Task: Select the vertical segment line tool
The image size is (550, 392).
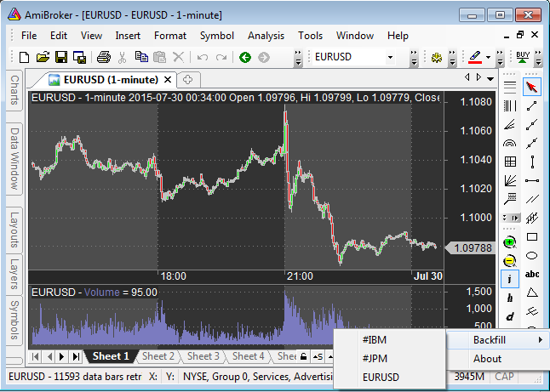Action: (x=532, y=162)
